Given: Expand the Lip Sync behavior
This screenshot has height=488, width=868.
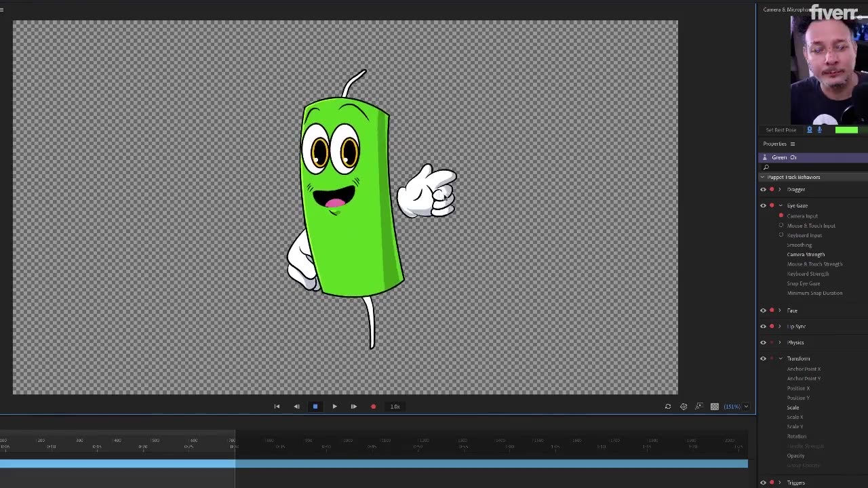Looking at the screenshot, I should 780,326.
